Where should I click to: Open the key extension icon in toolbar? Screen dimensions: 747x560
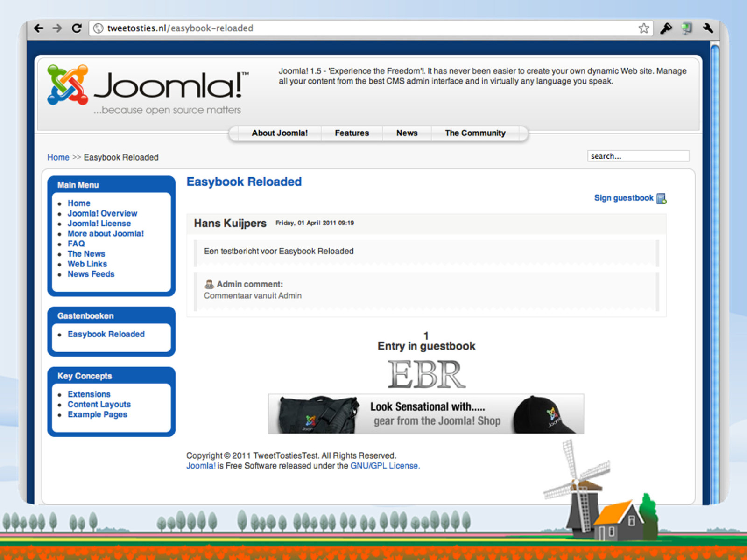[x=666, y=28]
